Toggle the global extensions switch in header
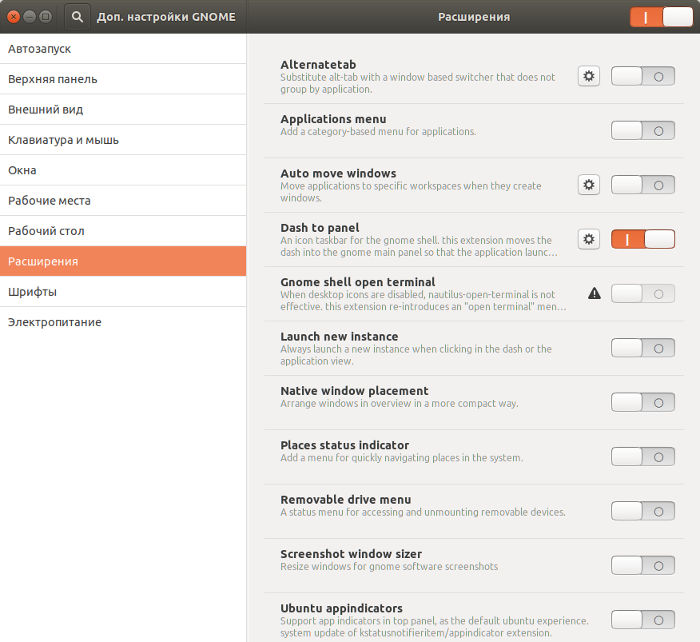The height and width of the screenshot is (642, 700). coord(661,17)
